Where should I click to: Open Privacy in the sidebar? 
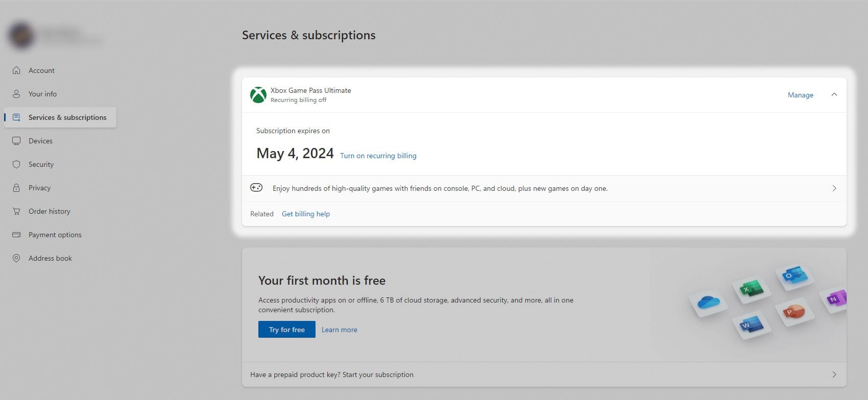point(39,188)
